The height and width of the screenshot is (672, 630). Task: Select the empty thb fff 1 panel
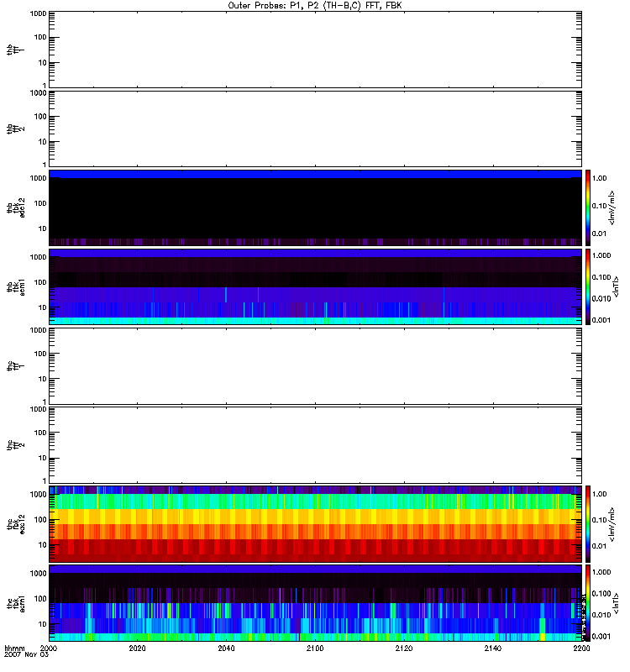[x=315, y=50]
